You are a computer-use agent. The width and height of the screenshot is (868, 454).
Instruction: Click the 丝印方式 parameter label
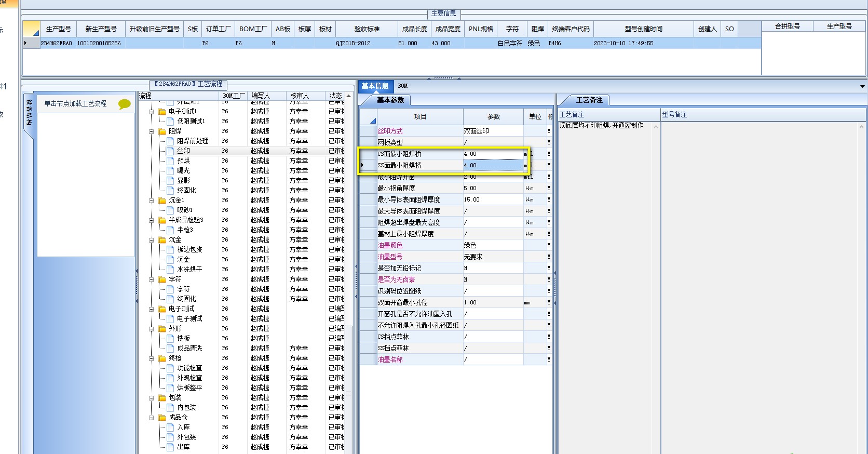click(x=390, y=131)
